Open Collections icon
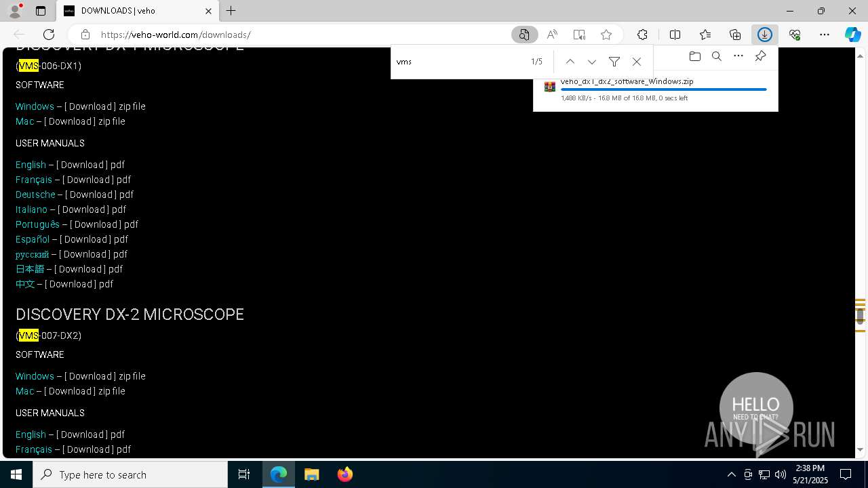Screen dimensions: 868x488 coord(735,35)
